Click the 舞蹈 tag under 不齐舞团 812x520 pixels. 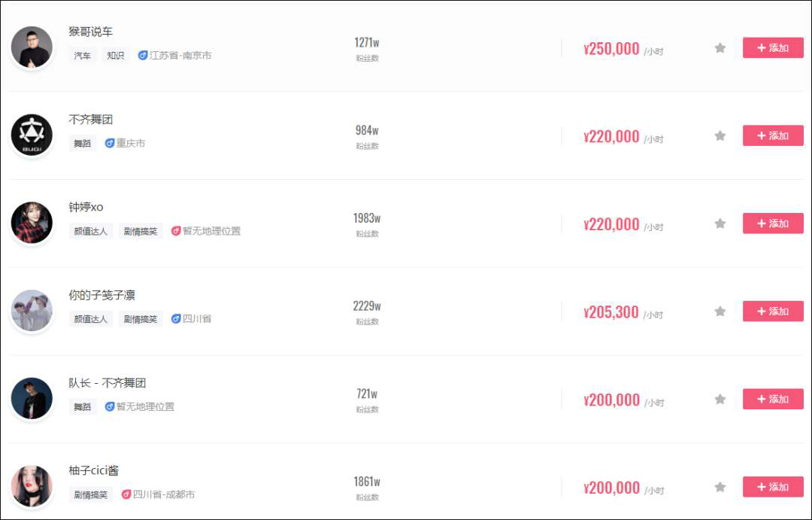coord(82,143)
